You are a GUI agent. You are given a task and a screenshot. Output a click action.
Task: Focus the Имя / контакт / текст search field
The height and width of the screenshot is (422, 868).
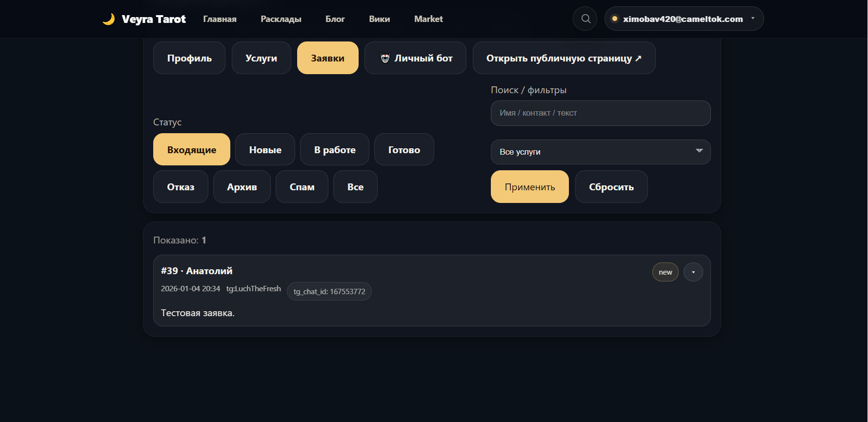pos(601,113)
